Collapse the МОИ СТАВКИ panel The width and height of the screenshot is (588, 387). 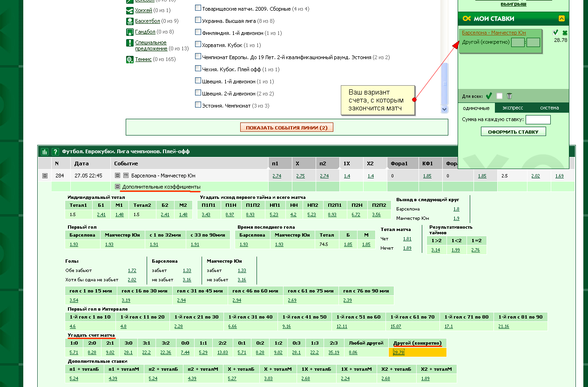pyautogui.click(x=561, y=19)
